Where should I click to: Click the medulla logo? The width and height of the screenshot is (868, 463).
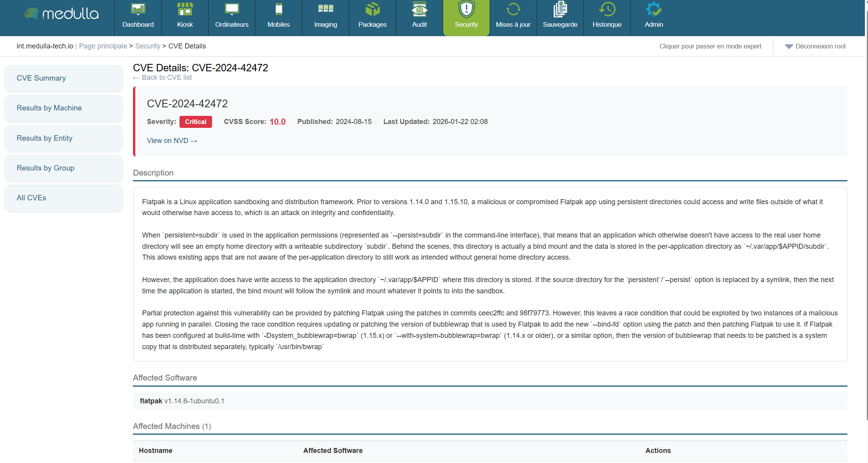pyautogui.click(x=61, y=14)
